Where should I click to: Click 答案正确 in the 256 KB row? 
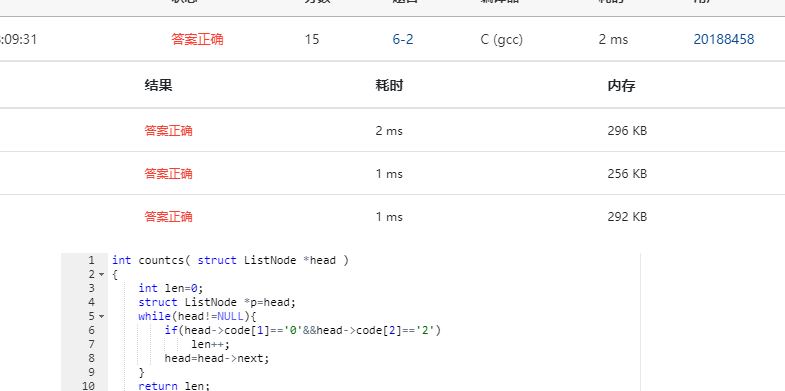pos(168,174)
